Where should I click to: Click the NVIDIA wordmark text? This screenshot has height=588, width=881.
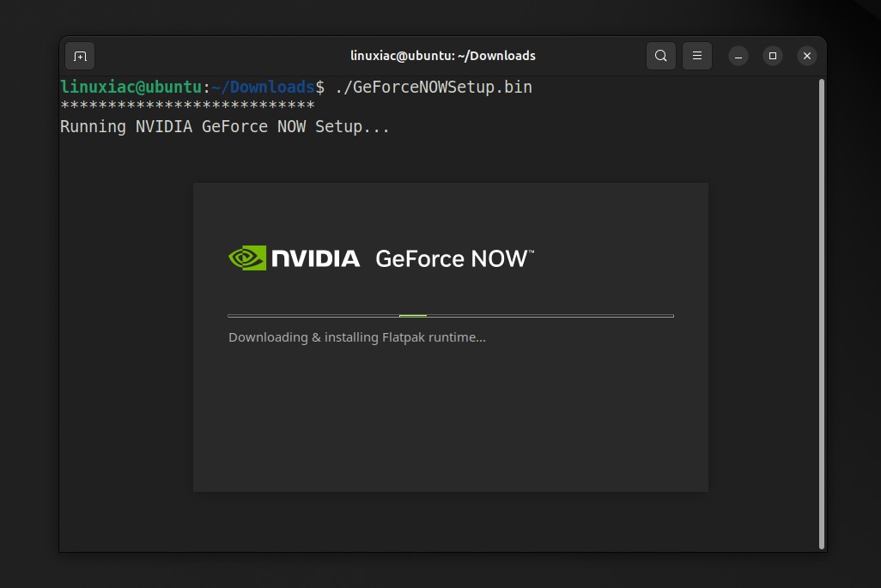[x=315, y=258]
